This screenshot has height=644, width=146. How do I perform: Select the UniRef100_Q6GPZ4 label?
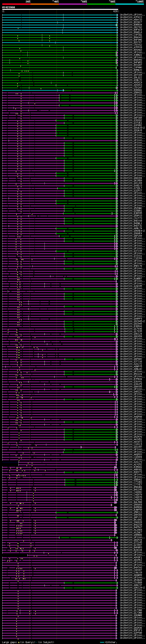(x=131, y=540)
